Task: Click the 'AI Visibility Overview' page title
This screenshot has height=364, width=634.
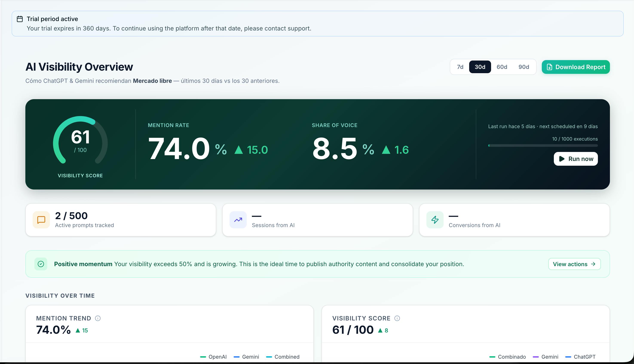Action: [79, 67]
